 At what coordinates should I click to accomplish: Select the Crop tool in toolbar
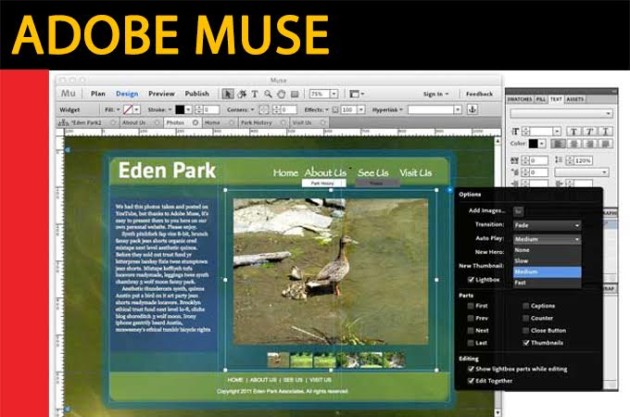click(241, 94)
